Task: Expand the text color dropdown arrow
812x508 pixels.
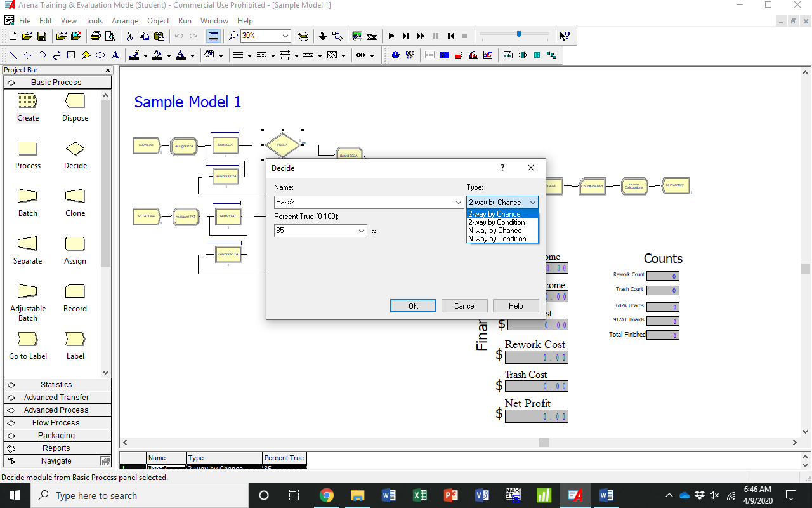Action: pos(192,55)
